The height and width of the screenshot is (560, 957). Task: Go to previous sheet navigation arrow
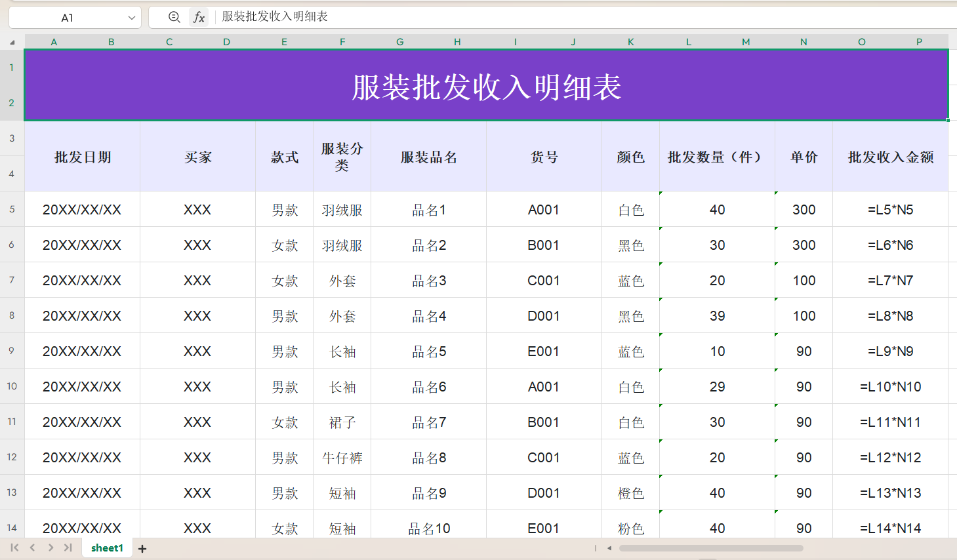coord(32,548)
